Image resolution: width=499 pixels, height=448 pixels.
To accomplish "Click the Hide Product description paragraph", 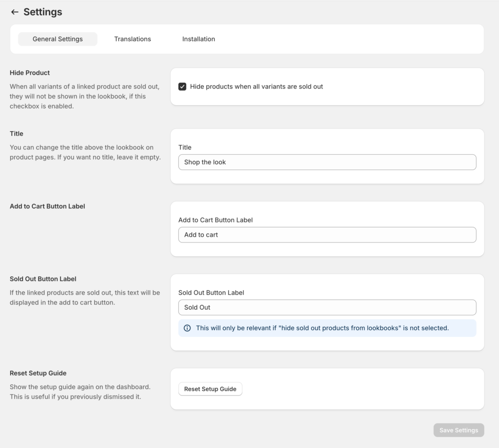I will click(84, 96).
